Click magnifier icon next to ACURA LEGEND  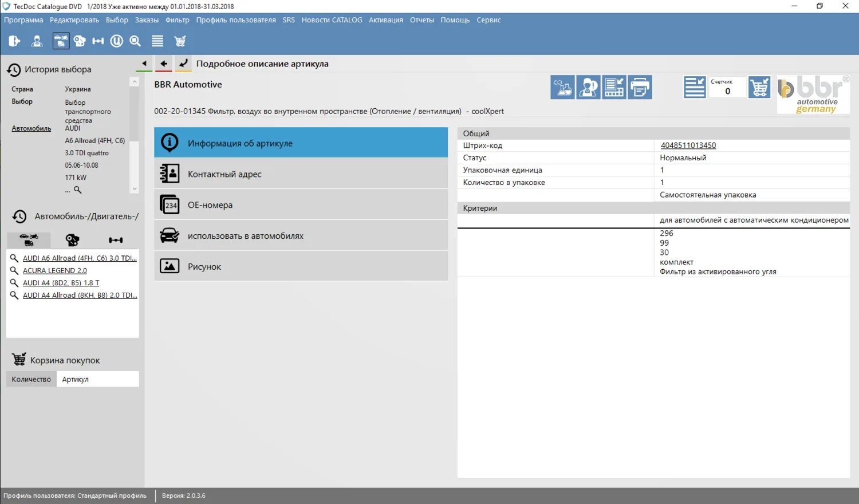point(14,270)
